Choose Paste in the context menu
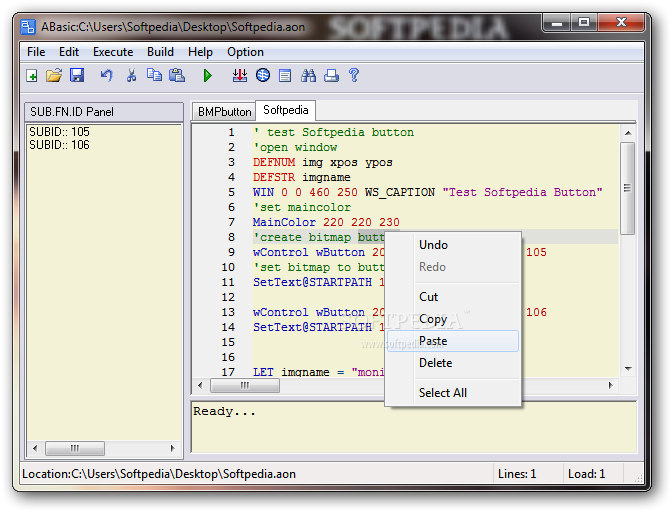The image size is (672, 512). (453, 341)
